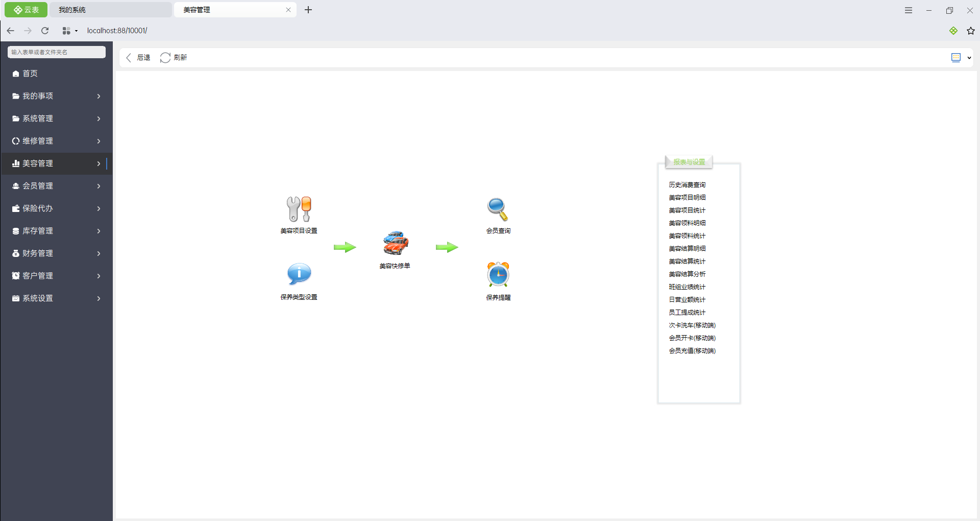Screen dimensions: 980x521
Task: Switch to the 我的系统 tab
Action: (x=110, y=10)
